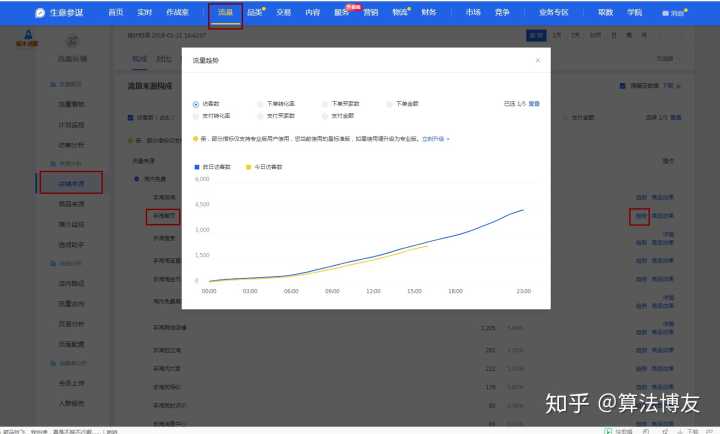
Task: Toggle the 隐藏空数据 checkbox
Action: pos(622,86)
